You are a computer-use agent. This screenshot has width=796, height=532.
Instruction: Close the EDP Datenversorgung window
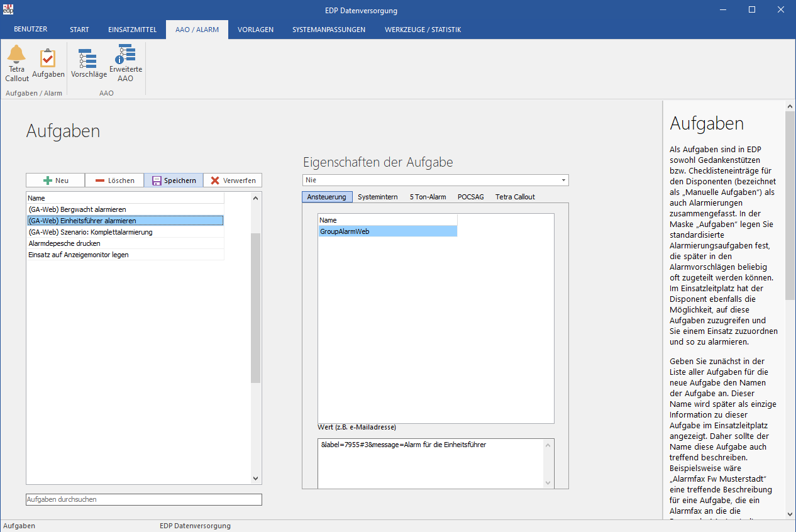(781, 9)
